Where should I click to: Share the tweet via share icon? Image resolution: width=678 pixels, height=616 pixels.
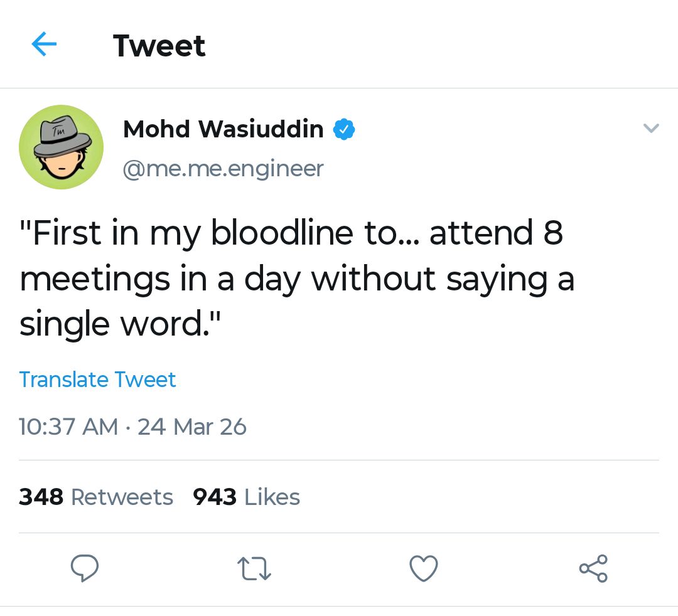click(593, 568)
